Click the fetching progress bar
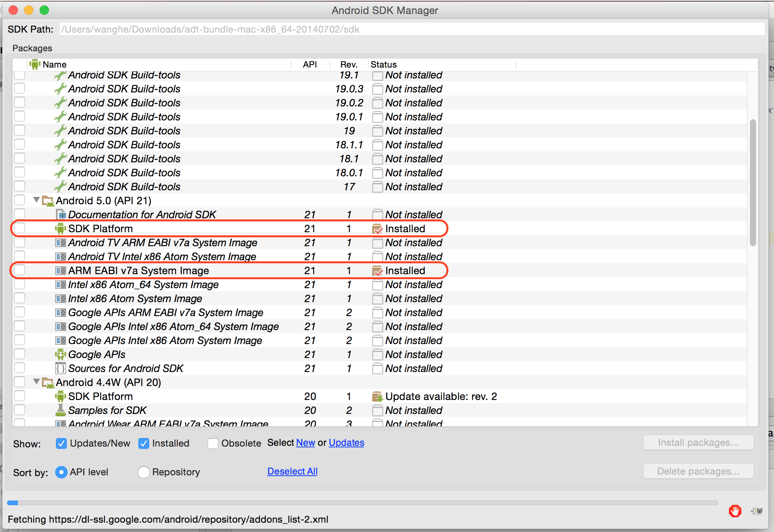This screenshot has width=774, height=532. 362,503
